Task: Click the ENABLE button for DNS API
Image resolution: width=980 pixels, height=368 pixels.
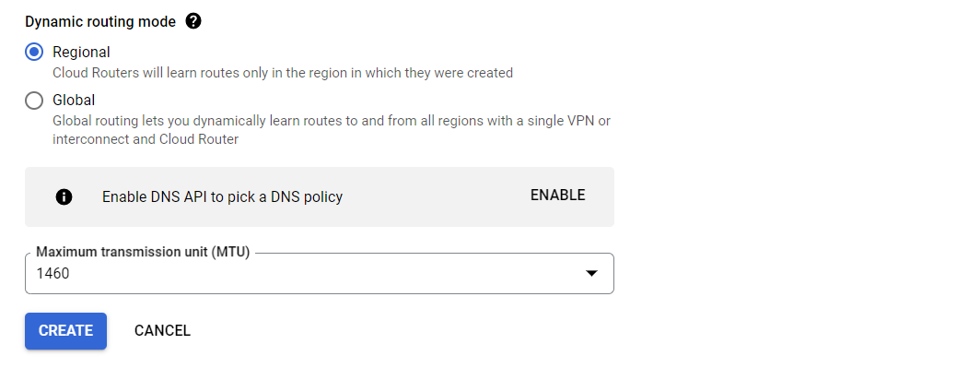Action: [x=557, y=196]
